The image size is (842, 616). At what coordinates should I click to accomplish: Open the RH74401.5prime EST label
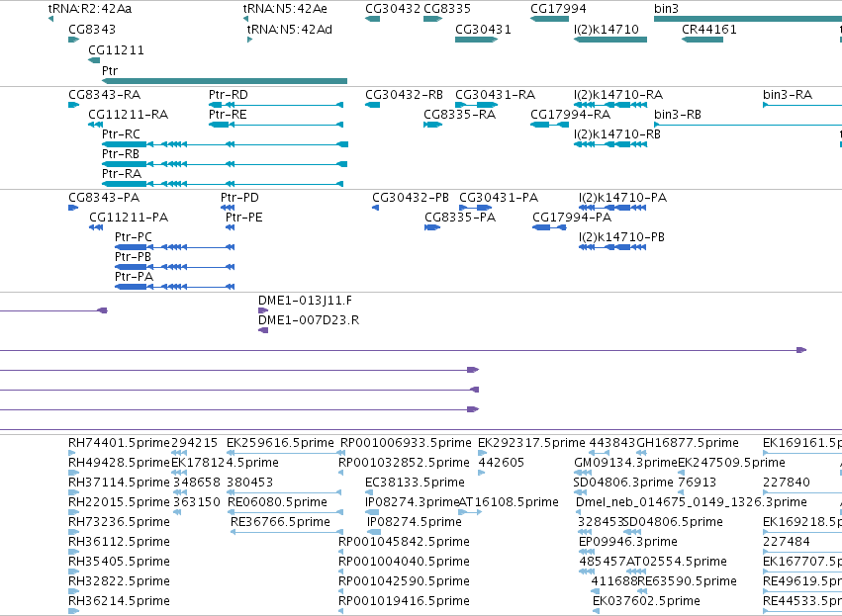click(x=119, y=443)
